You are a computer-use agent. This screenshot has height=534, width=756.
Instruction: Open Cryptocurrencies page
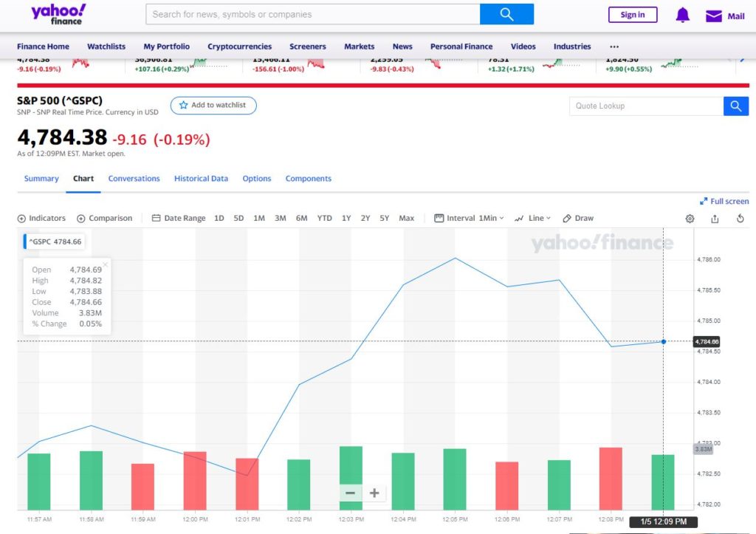pos(240,47)
